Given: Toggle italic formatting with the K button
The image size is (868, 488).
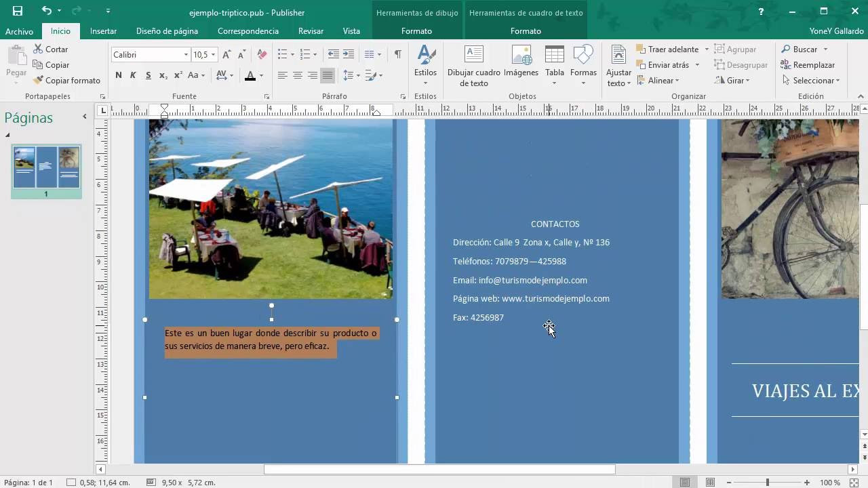Looking at the screenshot, I should click(x=133, y=75).
